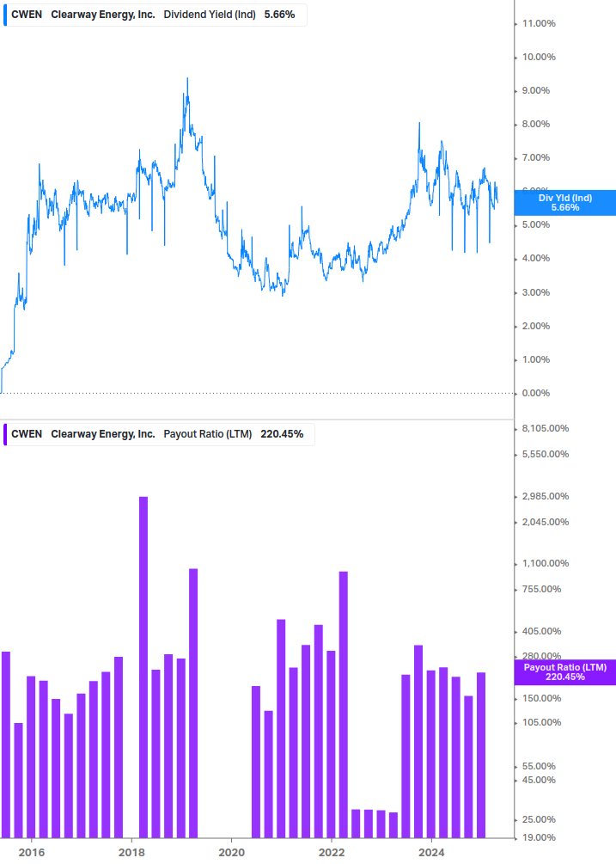616x864 pixels.
Task: Click the 5.00% yield axis label
Action: click(x=535, y=225)
